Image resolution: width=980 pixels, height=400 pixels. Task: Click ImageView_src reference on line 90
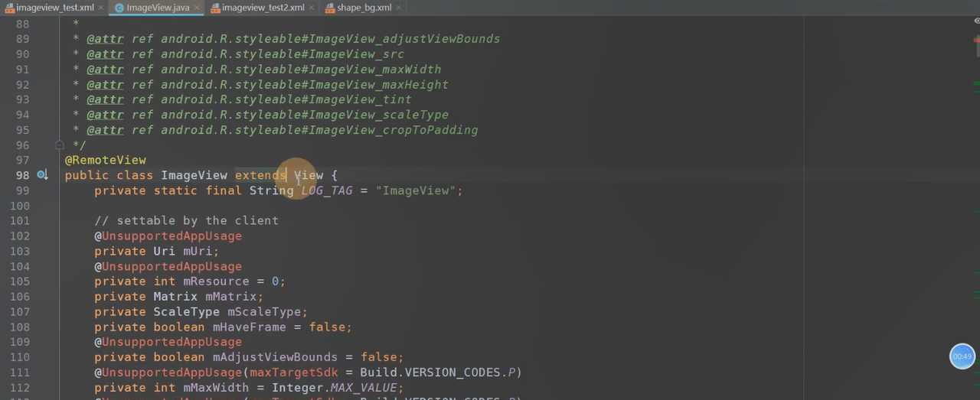pos(356,54)
